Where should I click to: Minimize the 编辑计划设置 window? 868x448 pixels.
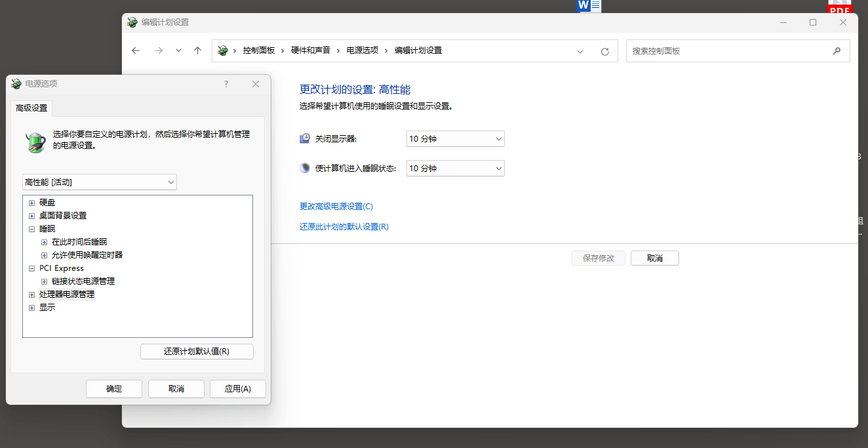[783, 22]
